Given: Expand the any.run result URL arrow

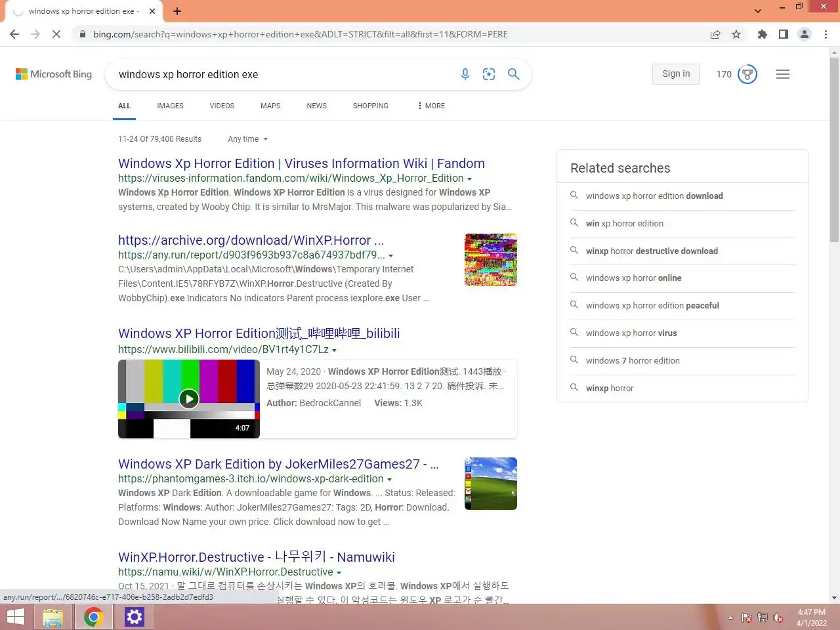Looking at the screenshot, I should [391, 255].
